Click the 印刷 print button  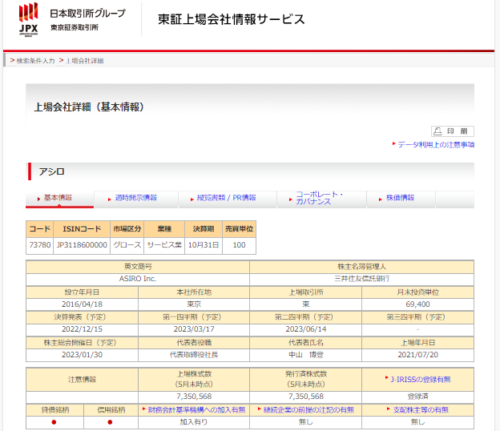coord(452,131)
